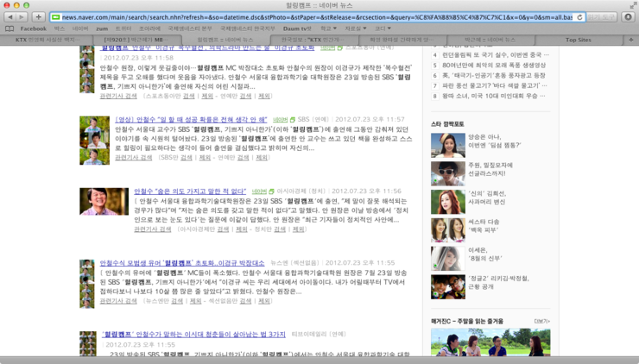
Task: Click green Naver icon beside SBS article
Action: pos(292,120)
